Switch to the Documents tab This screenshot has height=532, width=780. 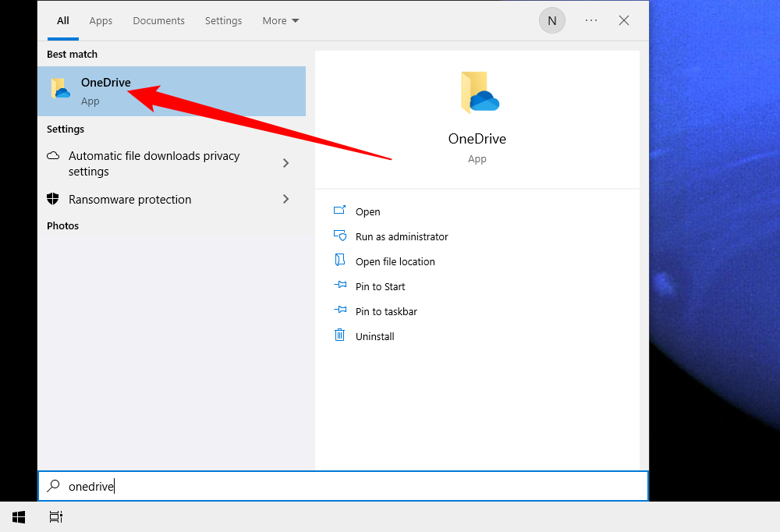tap(158, 20)
